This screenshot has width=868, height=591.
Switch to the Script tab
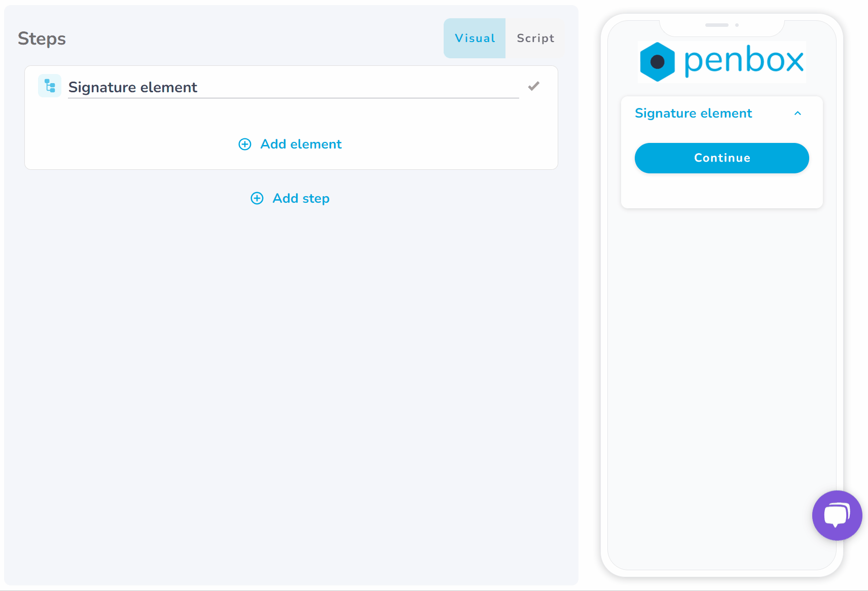pos(535,39)
